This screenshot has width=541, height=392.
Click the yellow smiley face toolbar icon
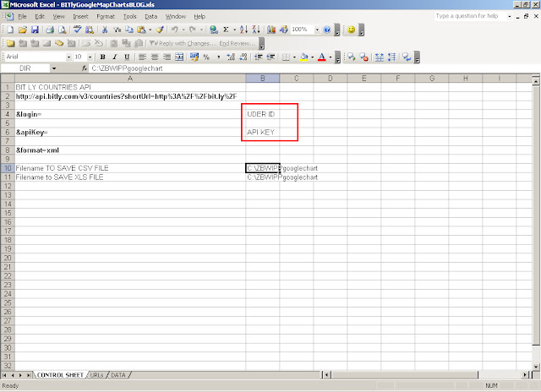pos(352,30)
